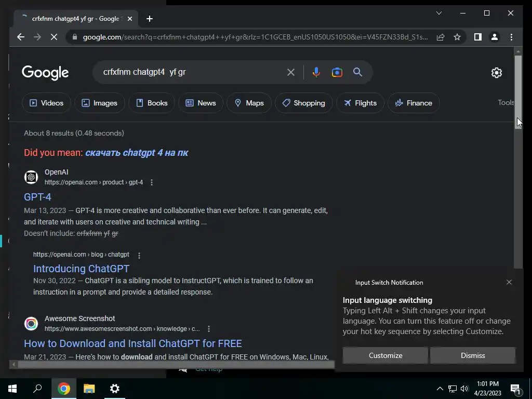Open the tab search chevron
This screenshot has height=399, width=532.
[x=438, y=13]
